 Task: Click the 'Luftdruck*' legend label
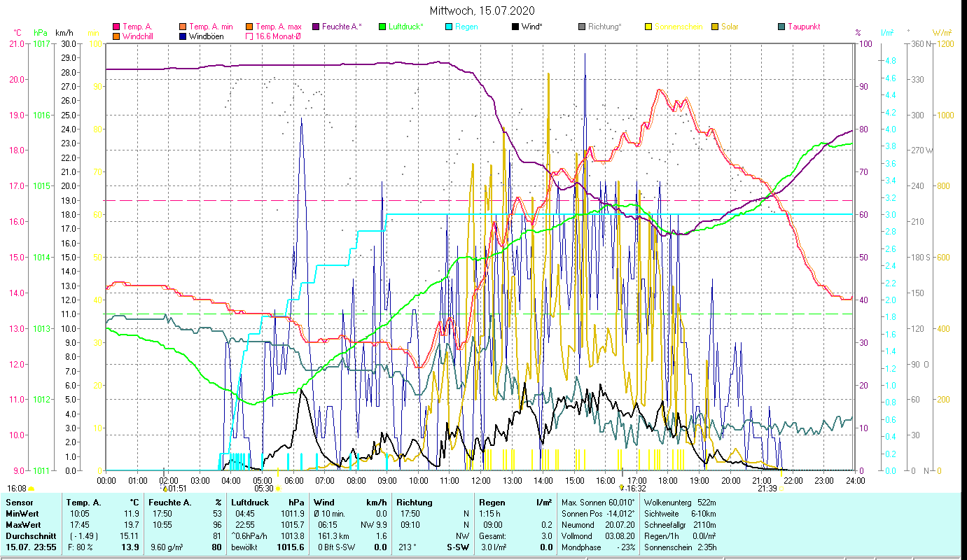coord(405,27)
